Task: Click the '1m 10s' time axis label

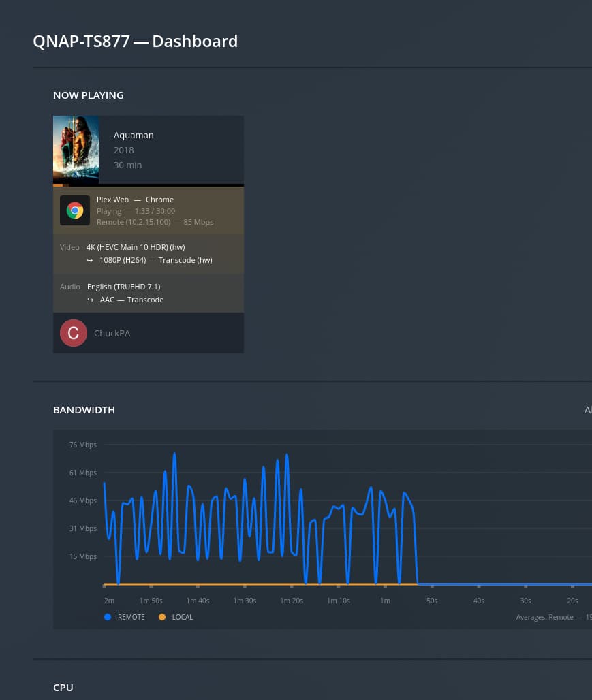Action: [x=338, y=601]
